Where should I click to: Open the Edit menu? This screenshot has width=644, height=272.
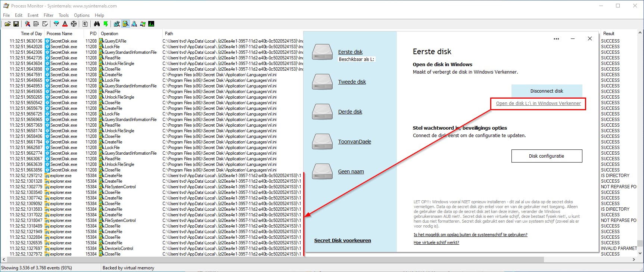(x=19, y=15)
